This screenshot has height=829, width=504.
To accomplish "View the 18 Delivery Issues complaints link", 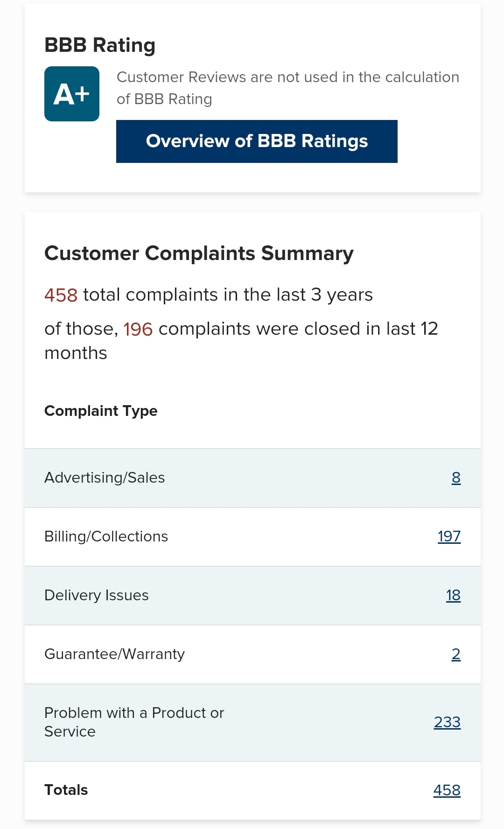I will [453, 595].
